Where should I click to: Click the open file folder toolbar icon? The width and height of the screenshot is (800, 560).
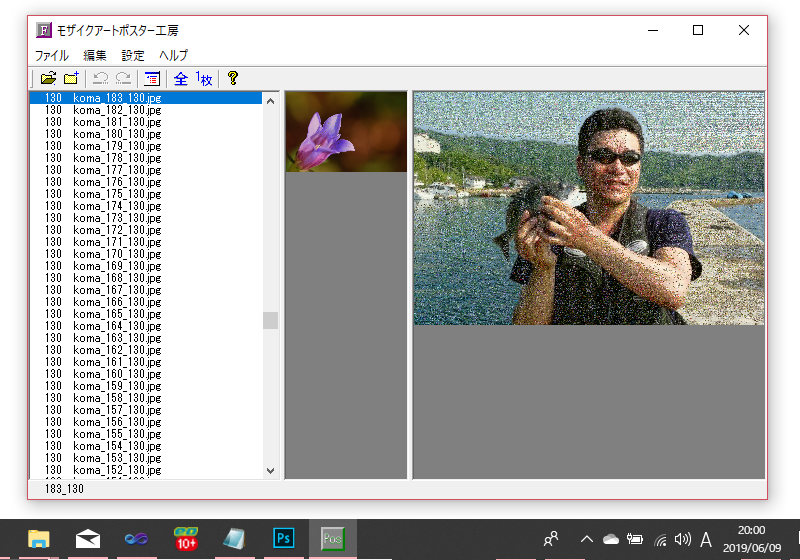point(47,78)
